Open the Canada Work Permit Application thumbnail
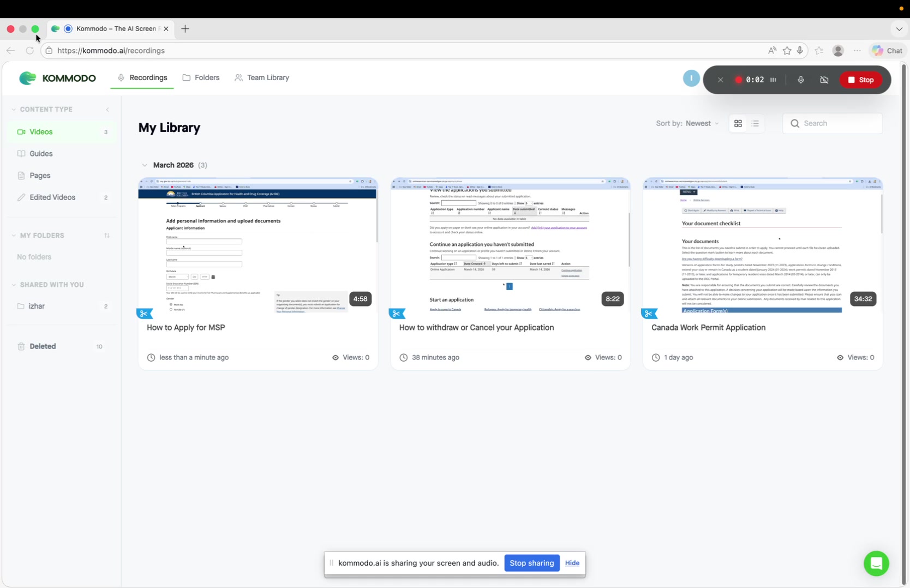 [763, 246]
